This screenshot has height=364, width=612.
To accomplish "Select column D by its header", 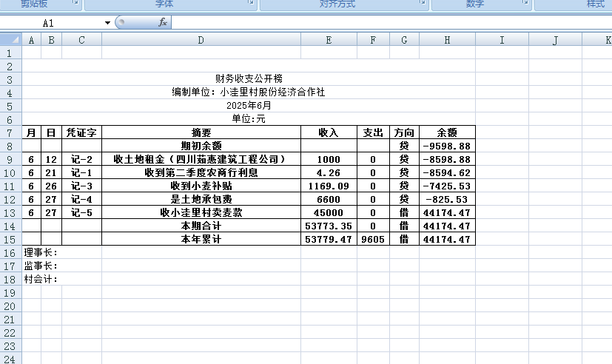I will [201, 40].
